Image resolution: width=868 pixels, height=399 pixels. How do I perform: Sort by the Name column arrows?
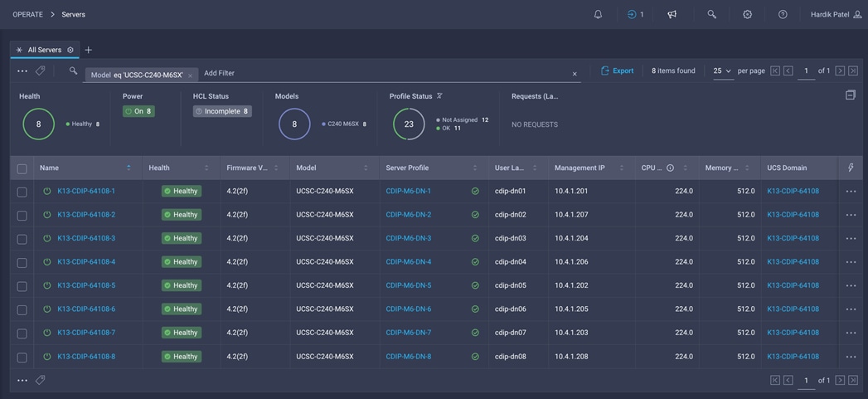coord(129,168)
